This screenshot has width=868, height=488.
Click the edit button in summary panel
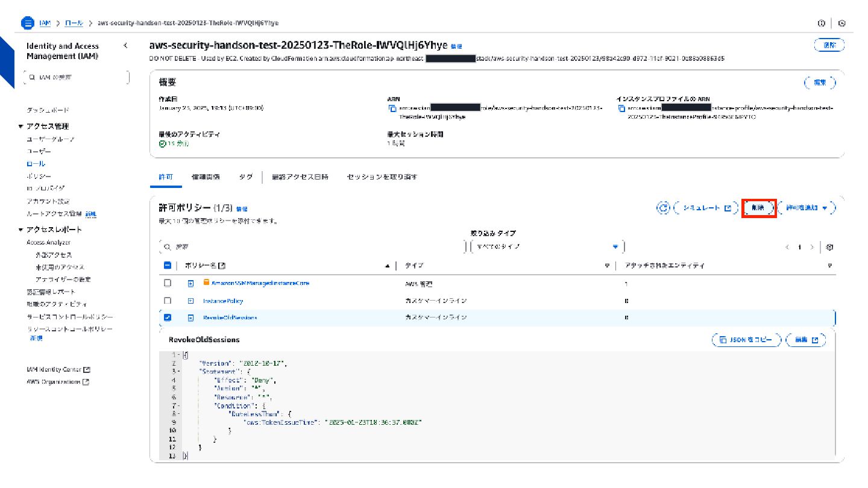click(x=820, y=83)
